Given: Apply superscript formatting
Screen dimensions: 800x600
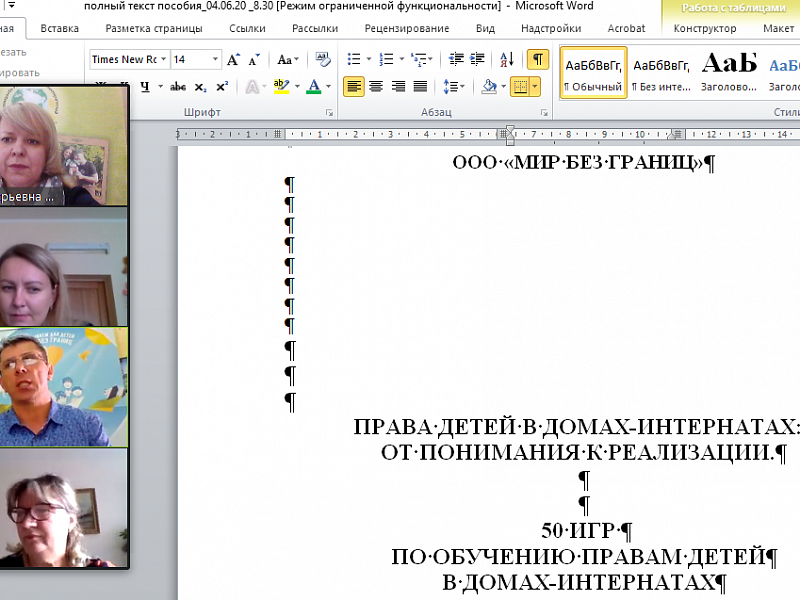Looking at the screenshot, I should point(222,87).
